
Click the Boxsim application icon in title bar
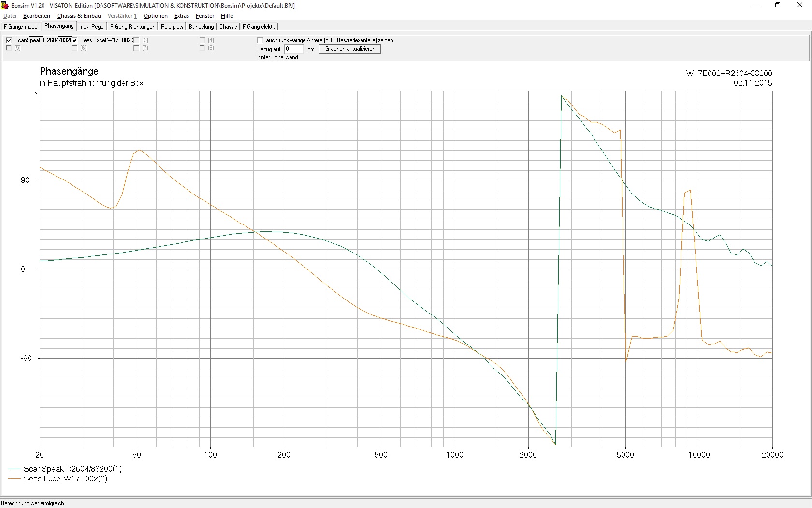[x=5, y=5]
